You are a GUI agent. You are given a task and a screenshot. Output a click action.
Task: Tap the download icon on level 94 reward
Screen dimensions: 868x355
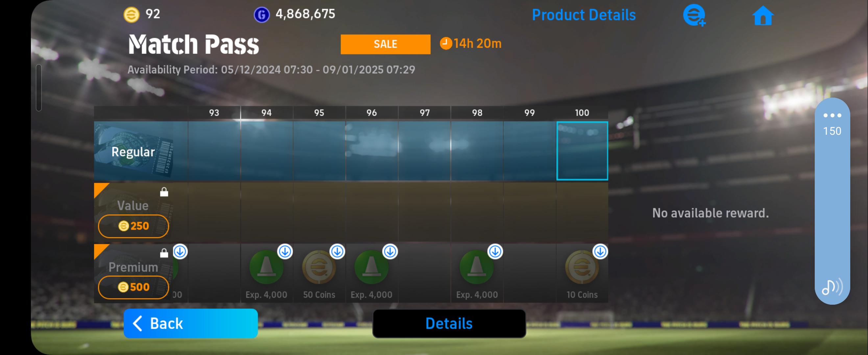(285, 251)
